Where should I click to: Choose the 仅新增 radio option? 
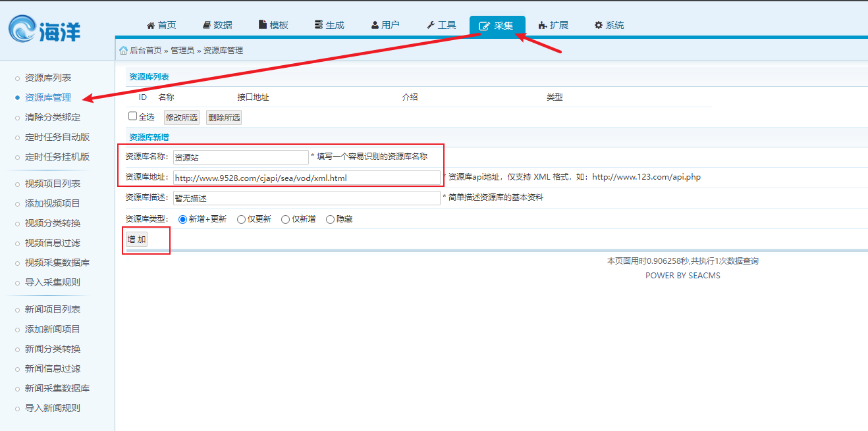click(x=285, y=220)
